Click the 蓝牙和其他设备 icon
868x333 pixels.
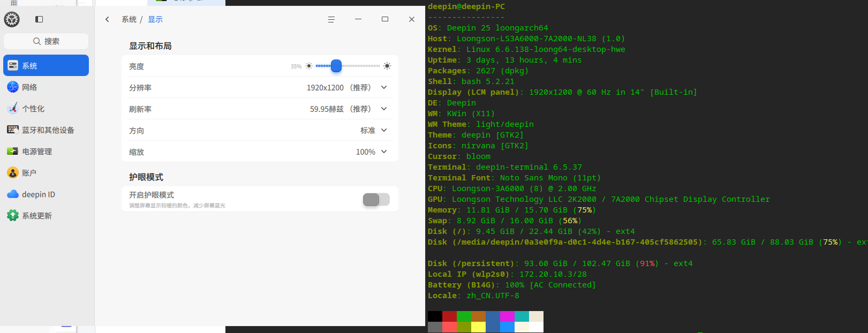[x=13, y=130]
